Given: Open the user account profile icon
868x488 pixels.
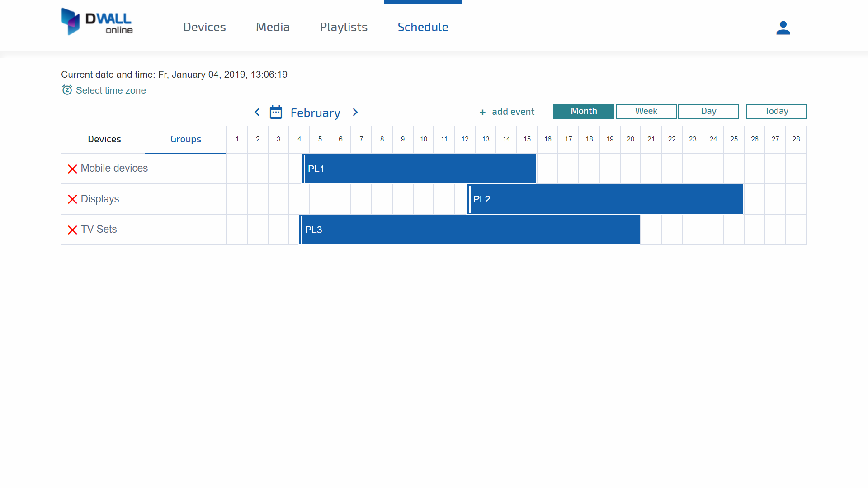Looking at the screenshot, I should pos(783,28).
